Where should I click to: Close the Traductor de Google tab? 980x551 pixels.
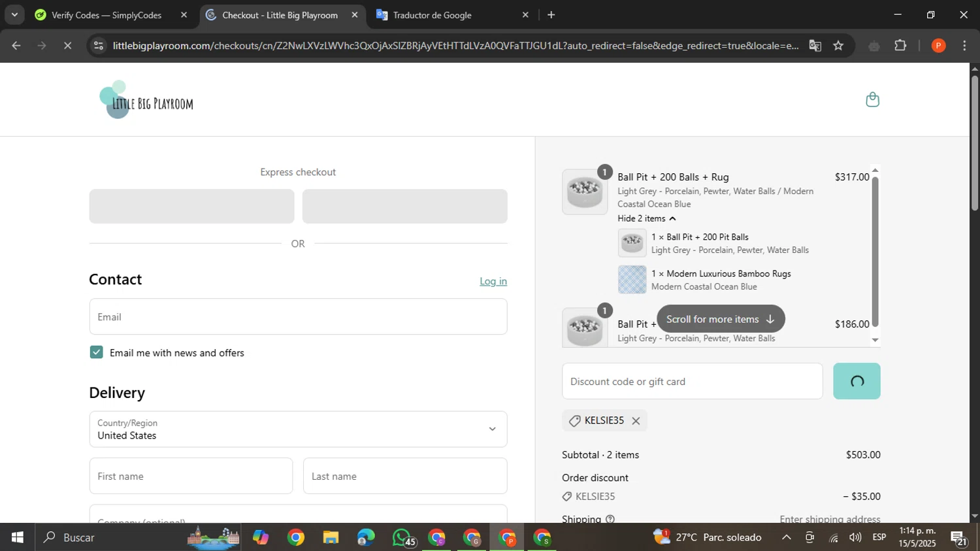pyautogui.click(x=525, y=15)
